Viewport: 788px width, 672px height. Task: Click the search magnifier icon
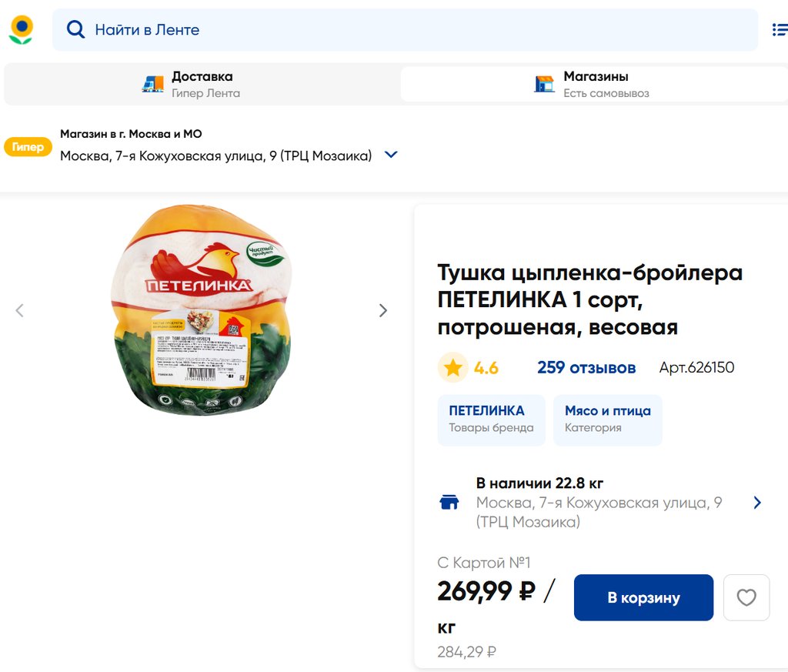[75, 30]
